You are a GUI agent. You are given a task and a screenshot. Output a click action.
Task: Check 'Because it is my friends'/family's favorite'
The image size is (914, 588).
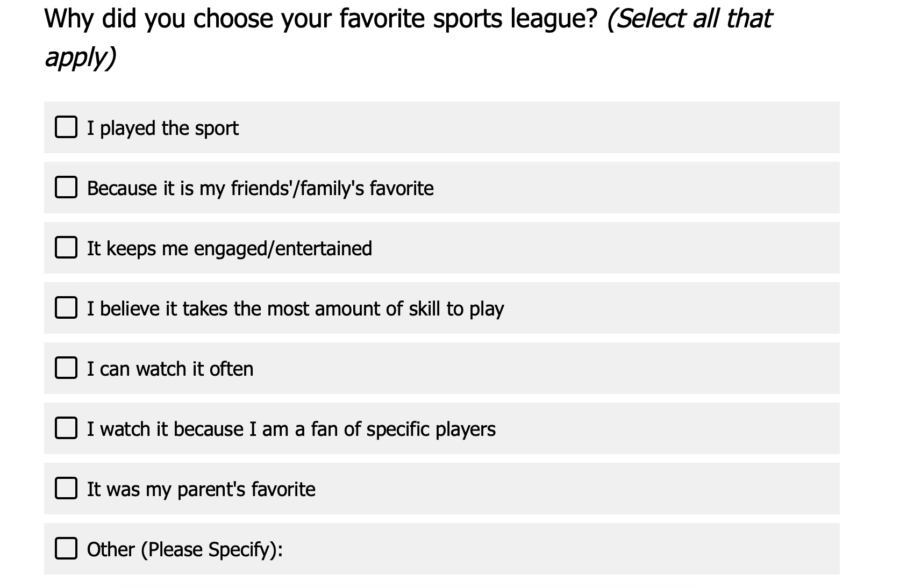coord(66,188)
